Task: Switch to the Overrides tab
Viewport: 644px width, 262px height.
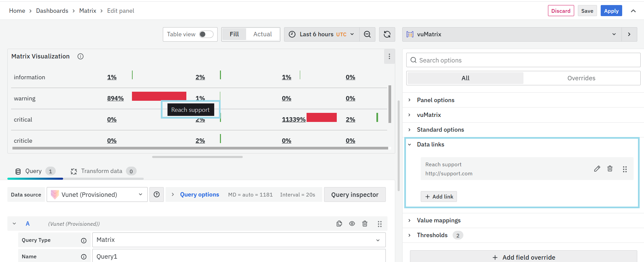Action: 581,78
